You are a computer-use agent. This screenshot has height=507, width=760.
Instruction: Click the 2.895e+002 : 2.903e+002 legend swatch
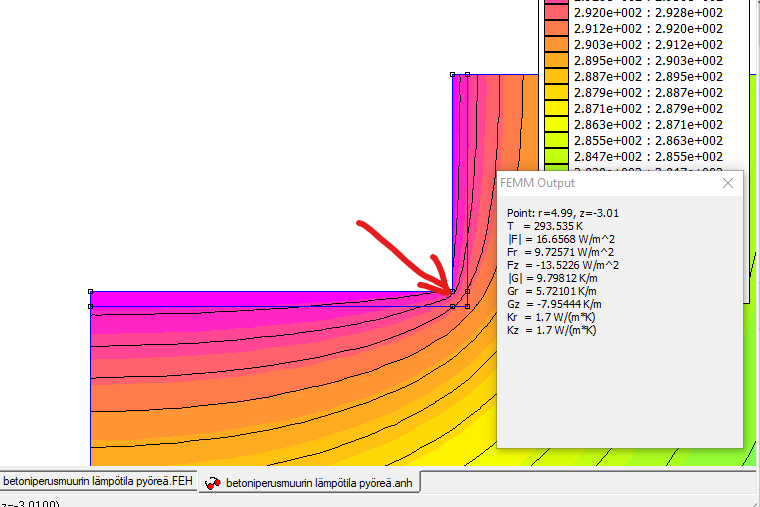[555, 60]
